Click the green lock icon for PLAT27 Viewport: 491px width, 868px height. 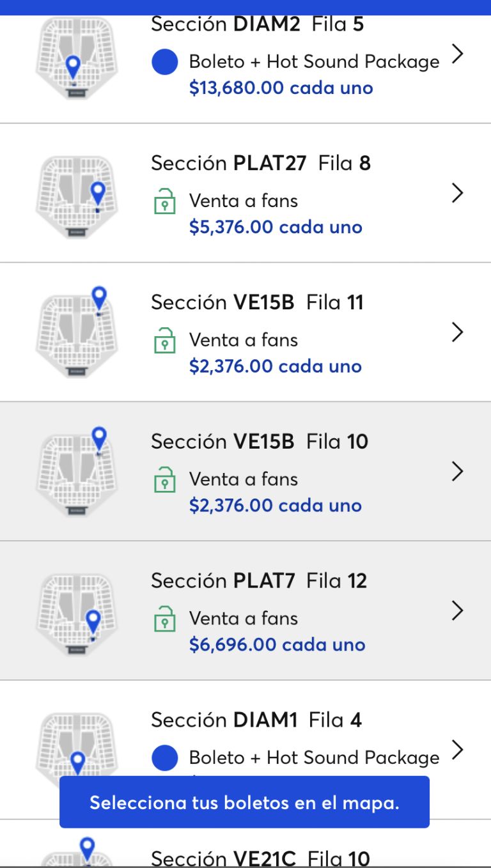[164, 202]
